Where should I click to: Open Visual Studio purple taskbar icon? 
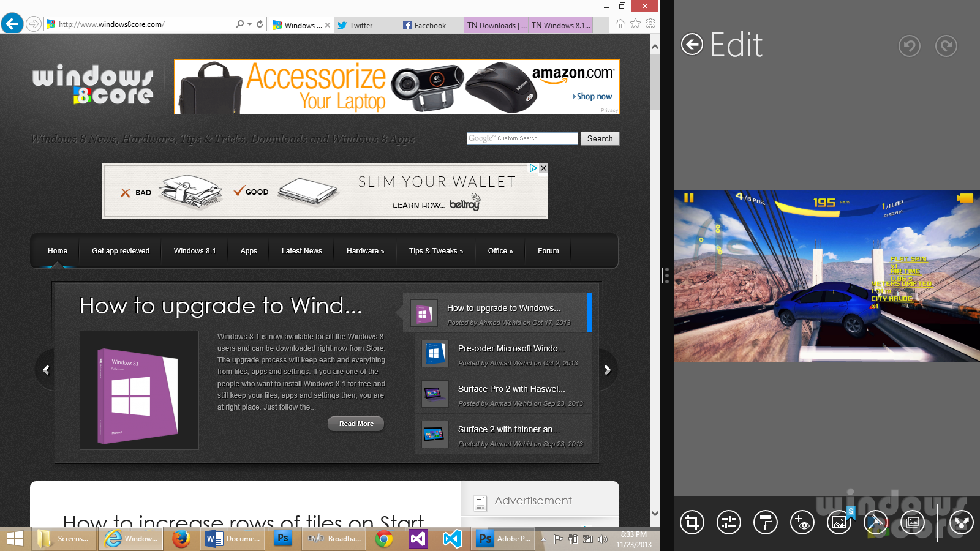click(x=418, y=539)
